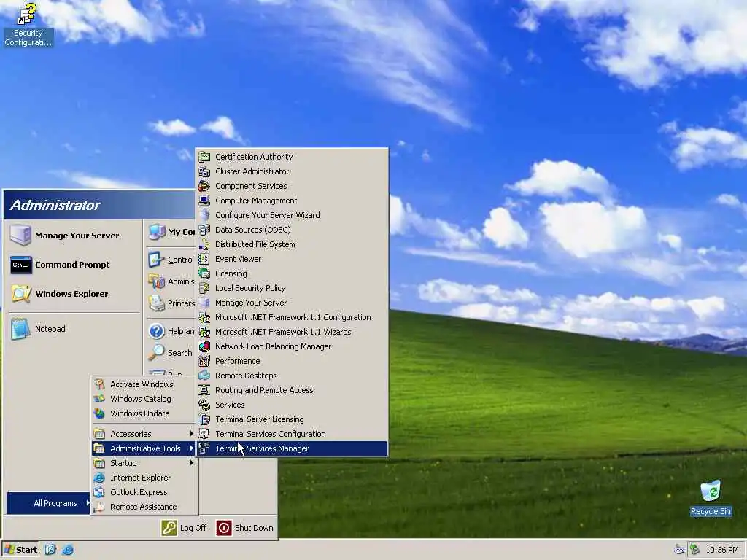
Task: Click the leftmost system tray icon
Action: 679,550
